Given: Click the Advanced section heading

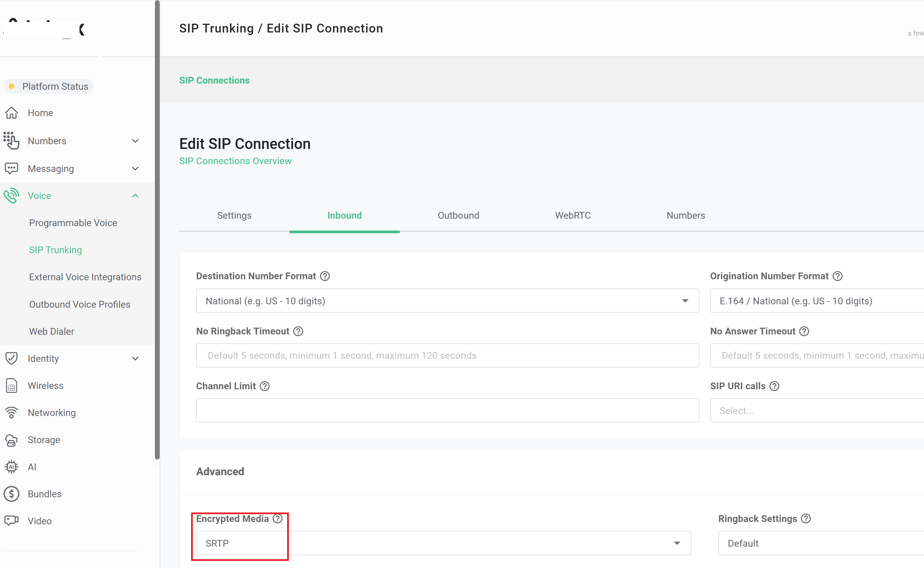Looking at the screenshot, I should [220, 472].
